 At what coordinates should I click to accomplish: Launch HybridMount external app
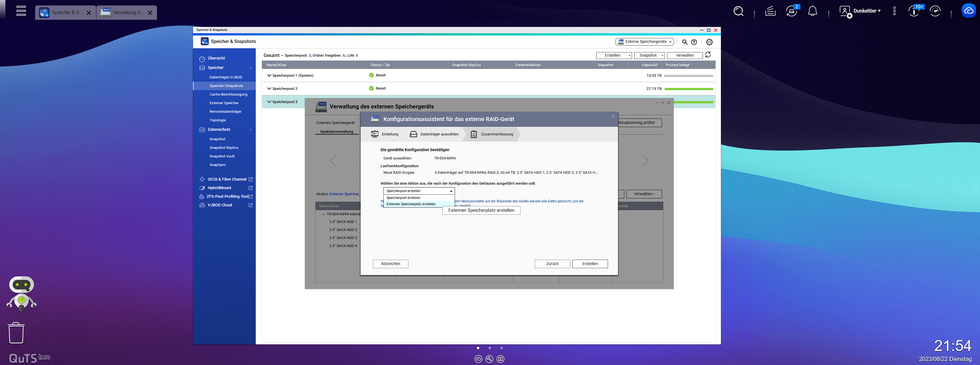click(x=226, y=188)
